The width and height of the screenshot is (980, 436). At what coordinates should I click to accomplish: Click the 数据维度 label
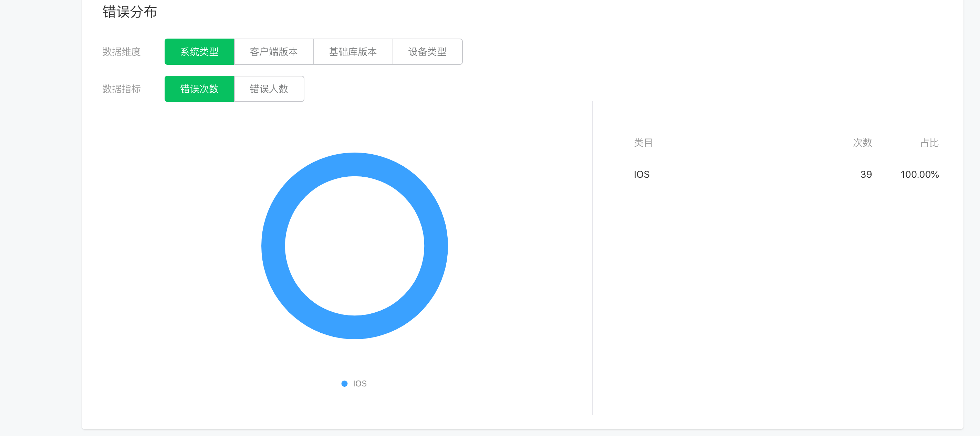[x=121, y=51]
